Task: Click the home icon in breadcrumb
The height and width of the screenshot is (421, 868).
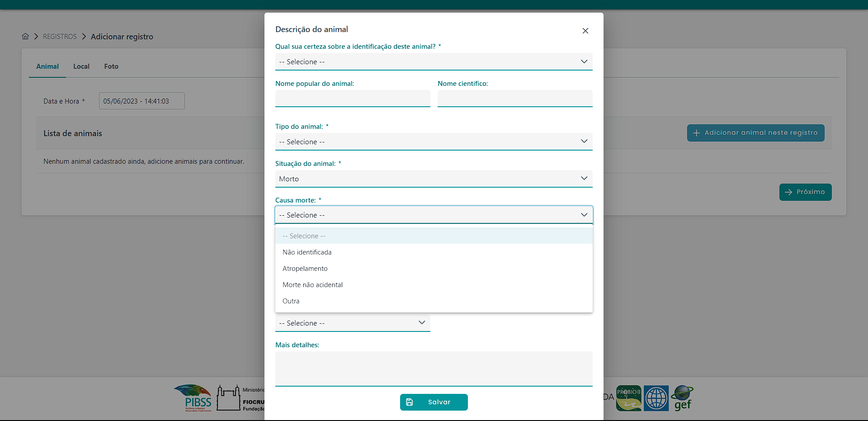Action: click(25, 36)
